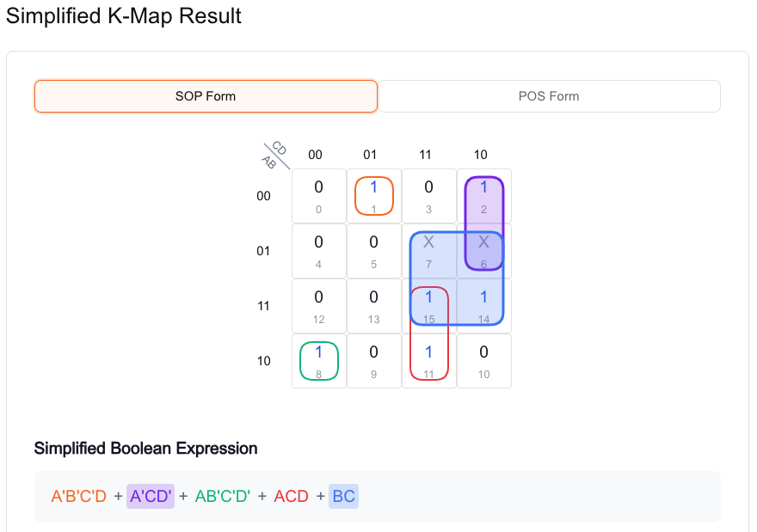Click the green term AB'C'D'
Viewport: 757px width, 532px height.
click(x=223, y=496)
